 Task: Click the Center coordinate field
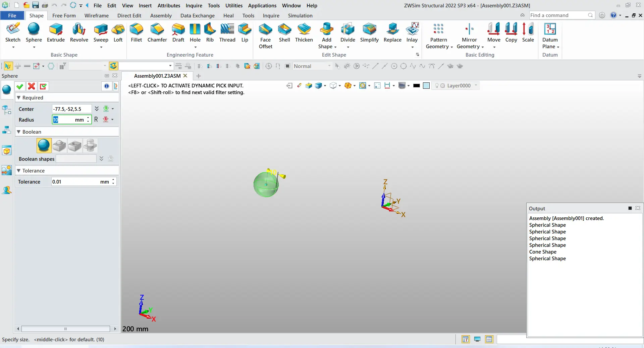71,109
